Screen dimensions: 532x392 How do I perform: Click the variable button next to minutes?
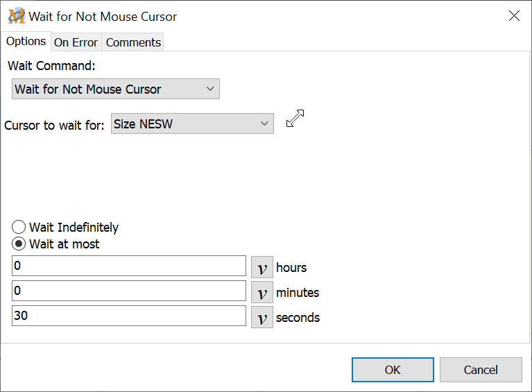pos(261,292)
